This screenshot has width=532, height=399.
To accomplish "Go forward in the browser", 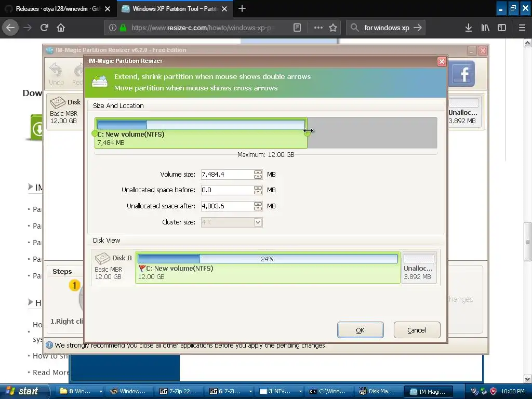I will coord(28,28).
